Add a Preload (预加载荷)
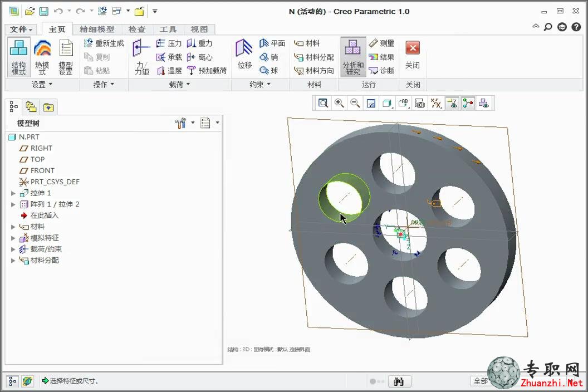The height and width of the screenshot is (392, 588). 207,71
